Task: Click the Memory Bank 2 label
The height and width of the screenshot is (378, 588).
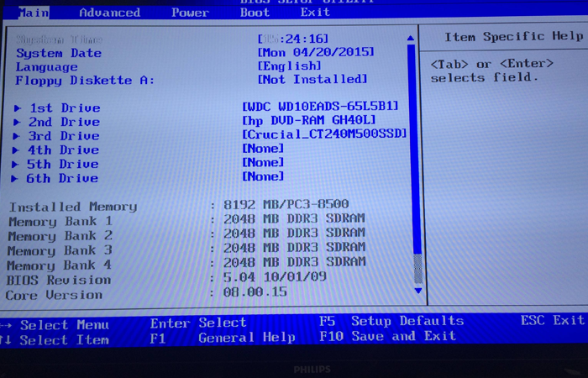Action: [60, 236]
